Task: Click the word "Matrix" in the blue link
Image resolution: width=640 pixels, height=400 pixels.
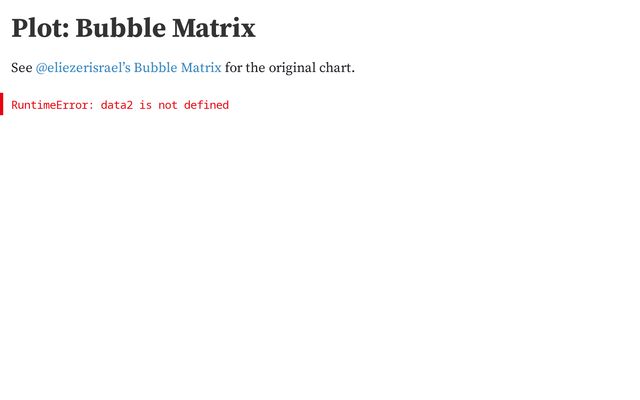Action: 201,68
